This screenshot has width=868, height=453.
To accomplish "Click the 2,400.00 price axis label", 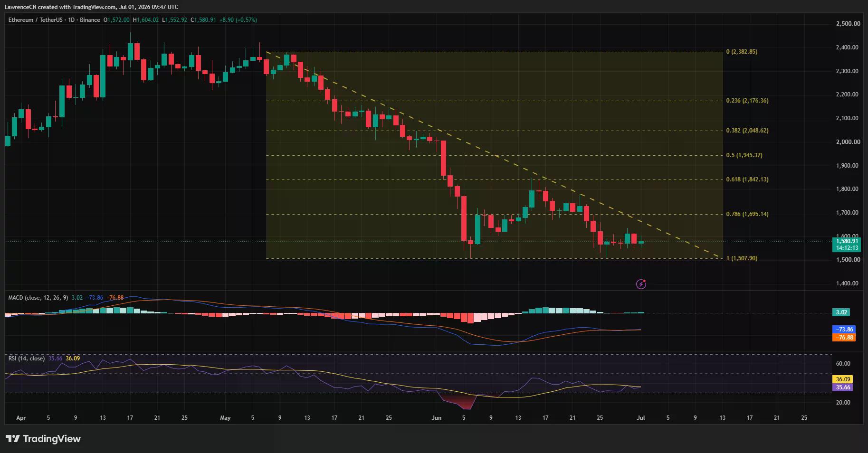I will [848, 47].
